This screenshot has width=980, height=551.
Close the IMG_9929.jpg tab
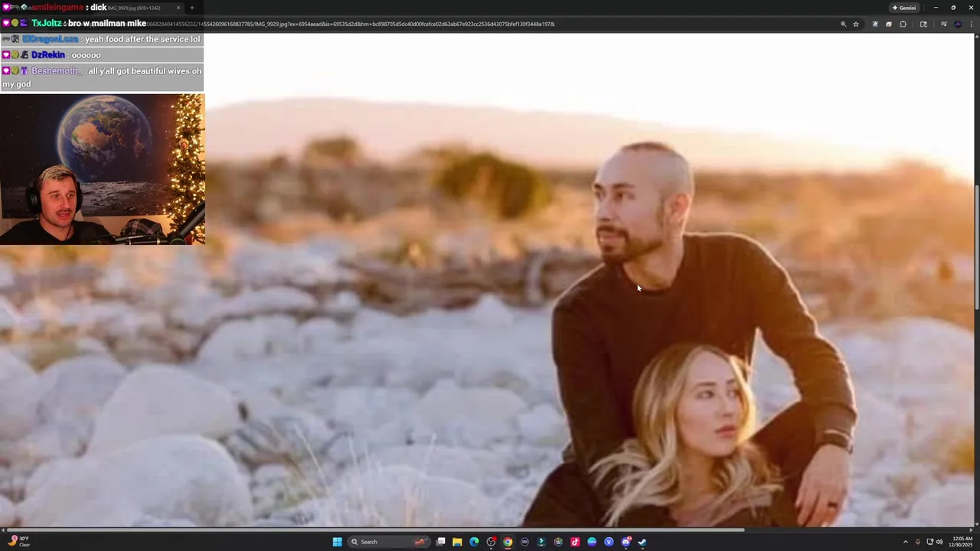(178, 8)
